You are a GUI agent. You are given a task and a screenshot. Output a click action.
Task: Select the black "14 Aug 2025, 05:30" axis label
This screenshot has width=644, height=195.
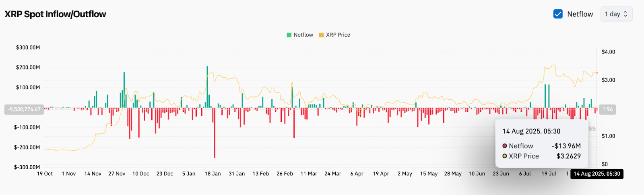pyautogui.click(x=597, y=174)
